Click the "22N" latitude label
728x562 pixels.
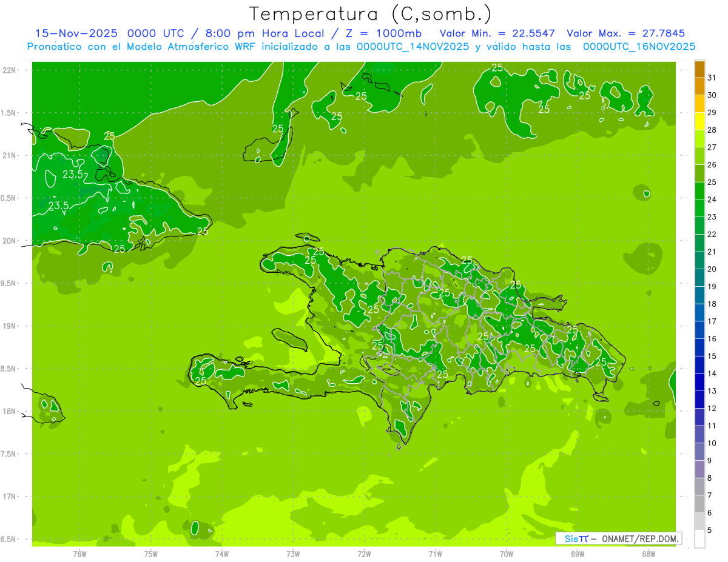[x=8, y=70]
